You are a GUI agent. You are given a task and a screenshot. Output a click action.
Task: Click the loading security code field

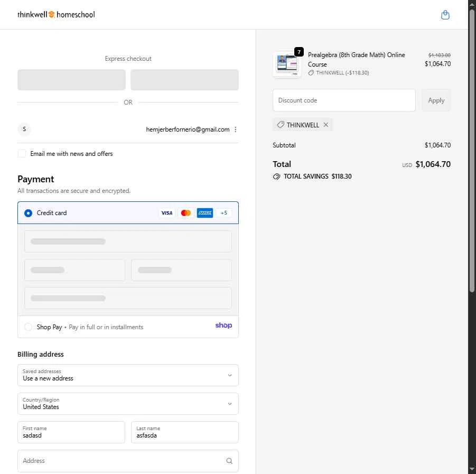click(182, 270)
